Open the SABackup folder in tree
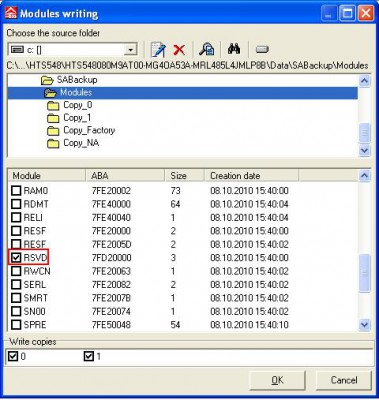The height and width of the screenshot is (400, 379). (x=77, y=80)
